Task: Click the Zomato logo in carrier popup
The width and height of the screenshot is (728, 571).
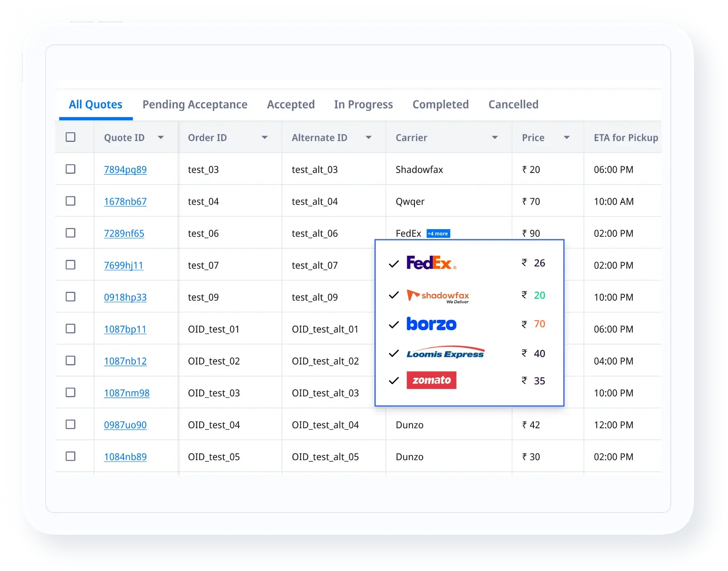Action: [431, 380]
